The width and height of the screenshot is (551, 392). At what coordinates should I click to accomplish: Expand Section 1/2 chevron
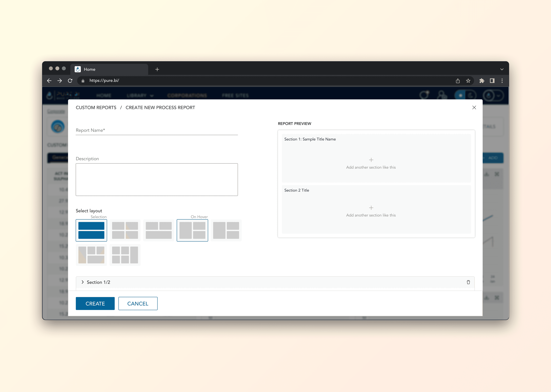(x=83, y=282)
